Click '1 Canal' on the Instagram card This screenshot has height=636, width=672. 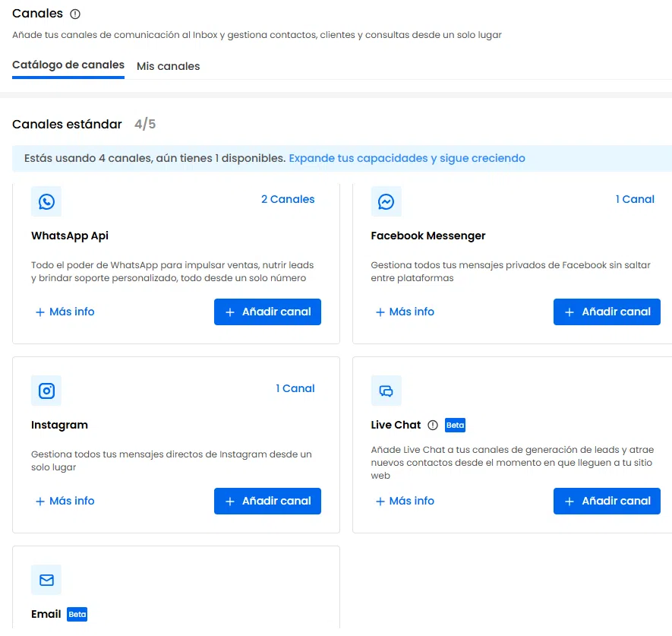(x=295, y=388)
